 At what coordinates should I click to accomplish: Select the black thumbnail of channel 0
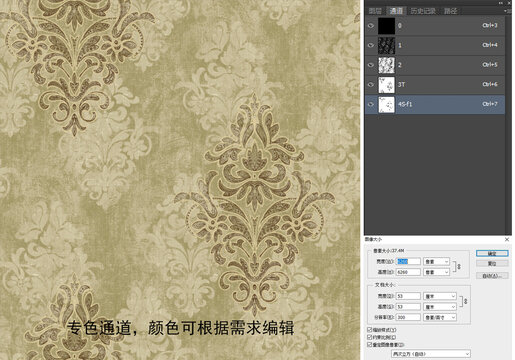[387, 26]
